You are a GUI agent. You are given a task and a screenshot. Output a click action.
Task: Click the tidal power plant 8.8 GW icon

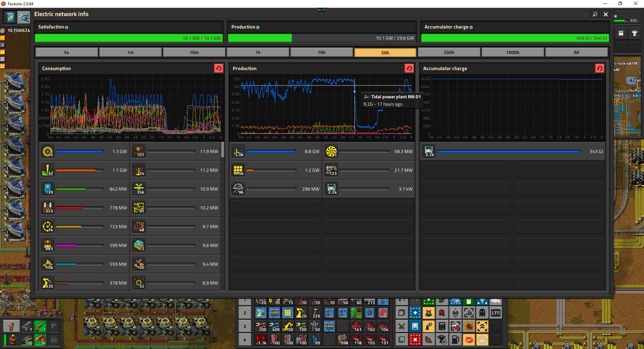coord(238,152)
